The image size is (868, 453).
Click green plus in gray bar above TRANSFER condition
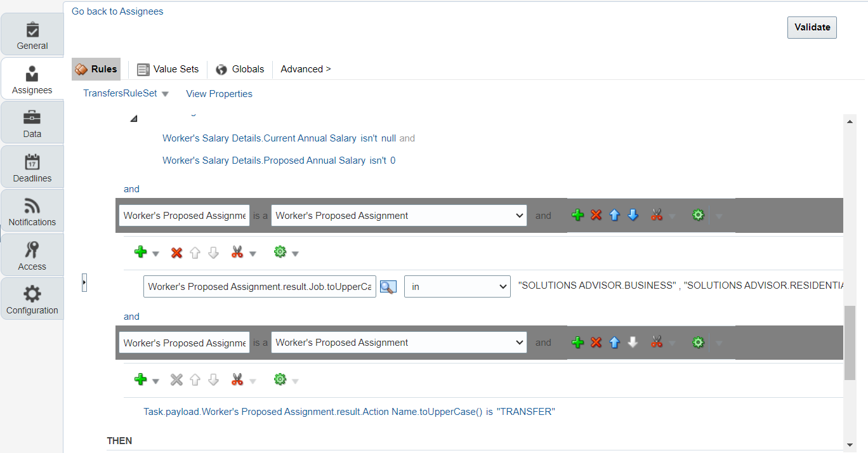point(577,343)
